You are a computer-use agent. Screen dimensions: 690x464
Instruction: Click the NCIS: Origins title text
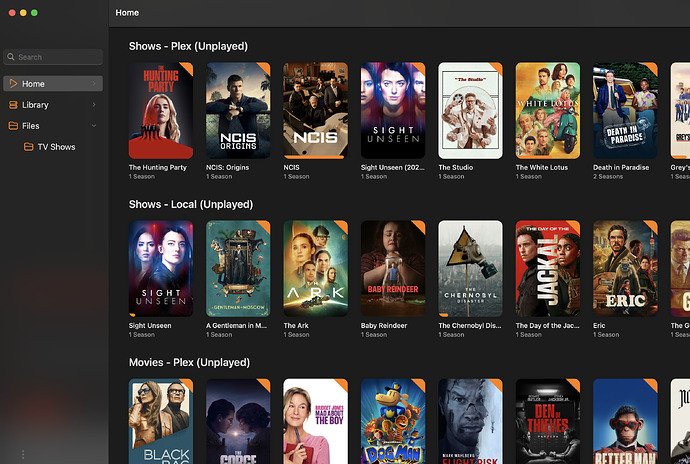coord(228,167)
